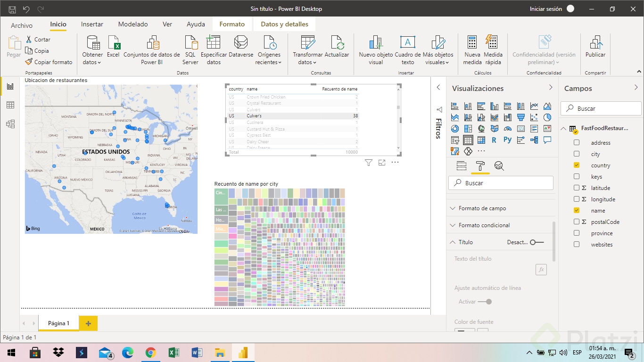Screen dimensions: 644x362
Task: Select the Format paint roller tab icon
Action: pos(480,165)
